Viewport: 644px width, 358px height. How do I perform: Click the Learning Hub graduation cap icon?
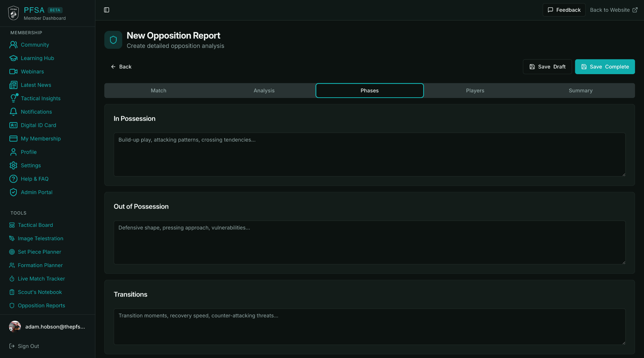(13, 58)
